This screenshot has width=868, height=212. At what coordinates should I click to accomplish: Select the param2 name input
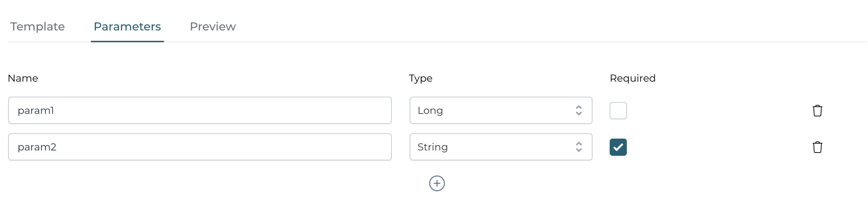click(x=200, y=147)
